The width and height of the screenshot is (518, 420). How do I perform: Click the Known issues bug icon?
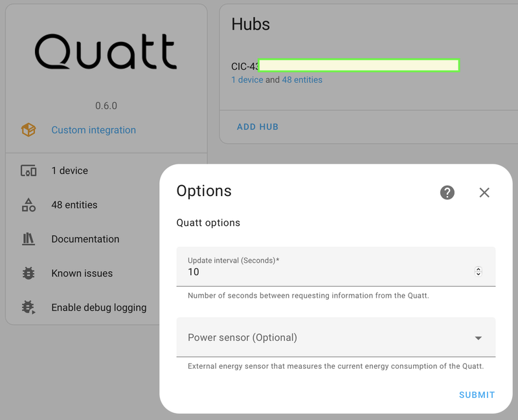(x=28, y=273)
